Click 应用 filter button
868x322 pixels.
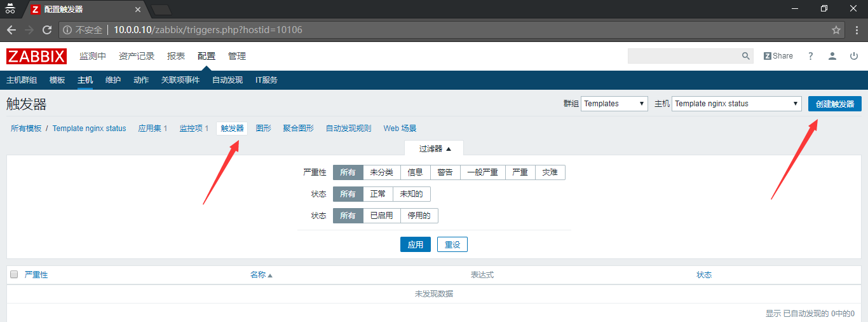tap(416, 244)
